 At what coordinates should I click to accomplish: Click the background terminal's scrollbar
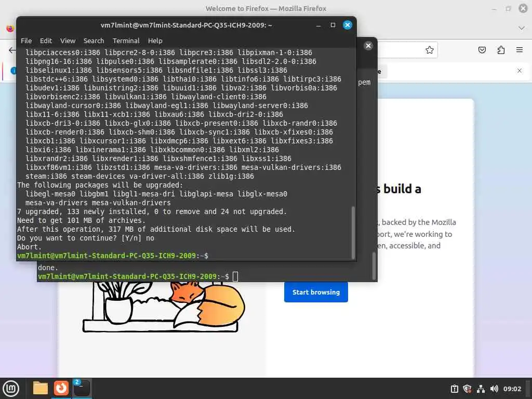(x=374, y=265)
